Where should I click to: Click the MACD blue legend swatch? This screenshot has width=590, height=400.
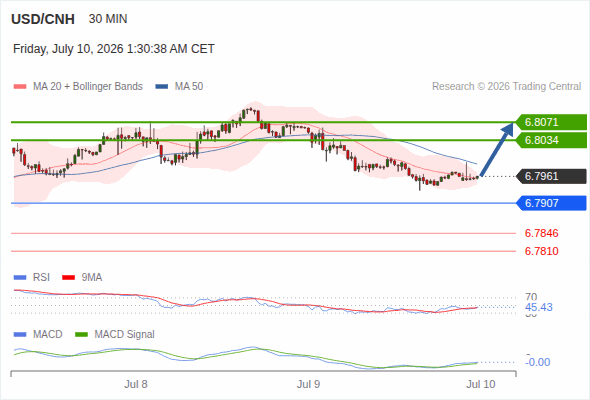20,335
